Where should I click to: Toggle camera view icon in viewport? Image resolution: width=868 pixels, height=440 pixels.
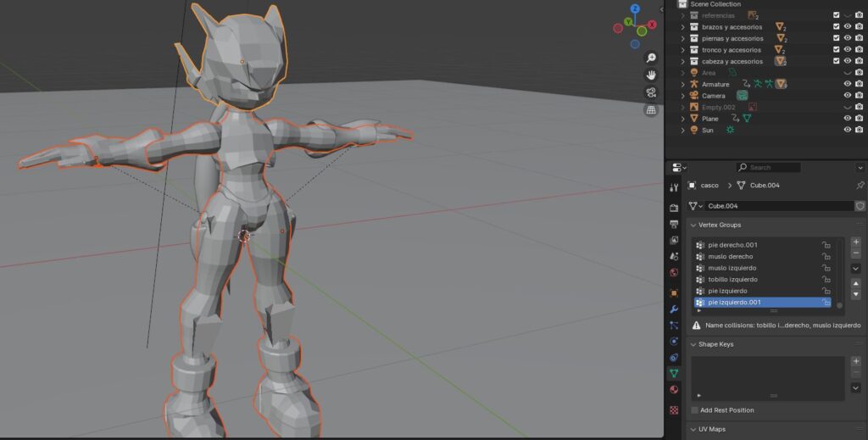[651, 92]
